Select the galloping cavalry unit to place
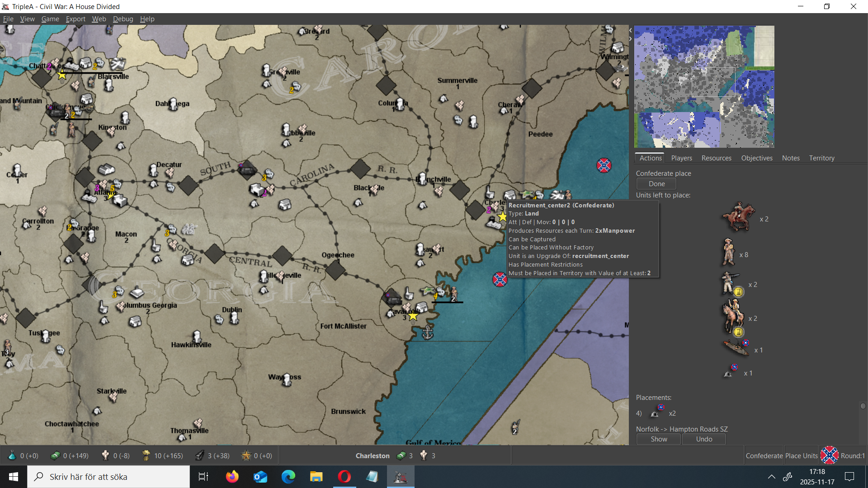The height and width of the screenshot is (488, 868). [738, 217]
